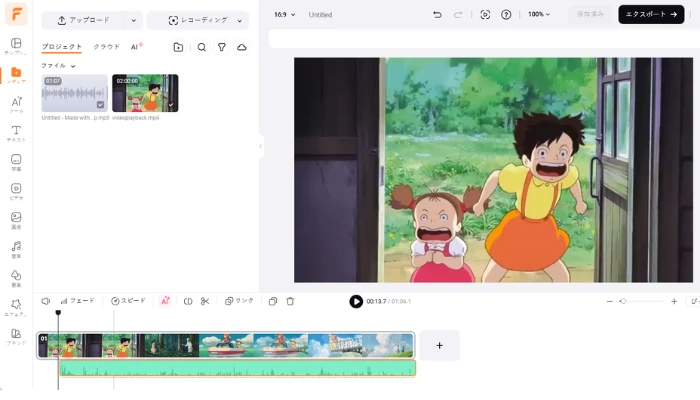The image size is (700, 400).
Task: Open the AI Tools sidebar panel
Action: click(x=16, y=104)
